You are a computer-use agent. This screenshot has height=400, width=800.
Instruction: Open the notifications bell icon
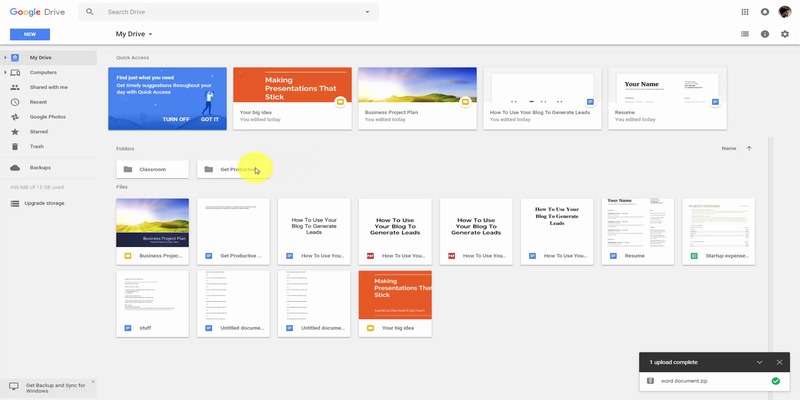(x=765, y=12)
